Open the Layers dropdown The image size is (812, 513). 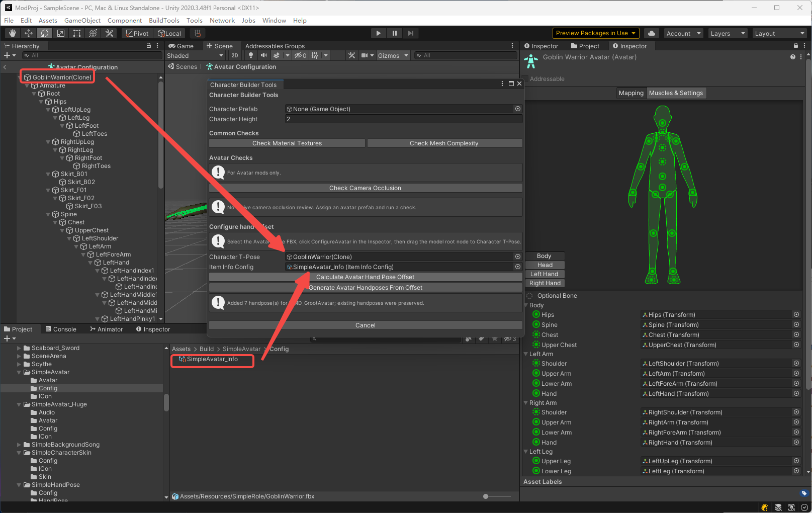click(728, 33)
